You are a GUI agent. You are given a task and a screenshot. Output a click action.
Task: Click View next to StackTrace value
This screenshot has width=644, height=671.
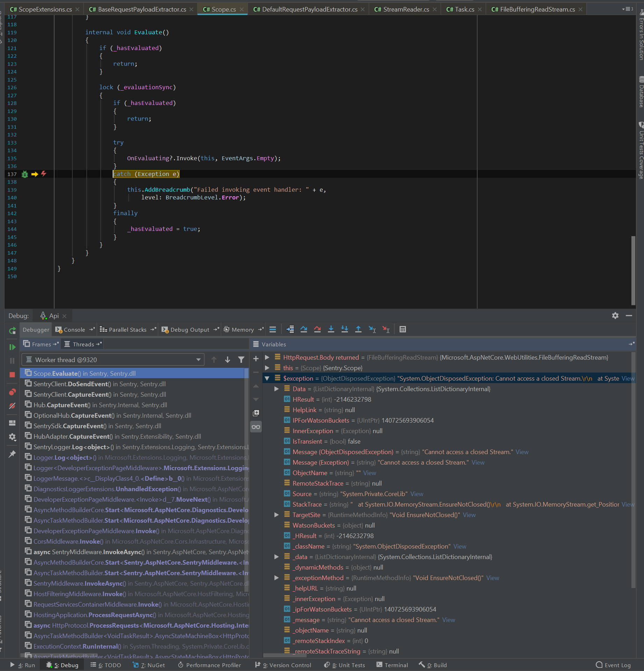628,504
